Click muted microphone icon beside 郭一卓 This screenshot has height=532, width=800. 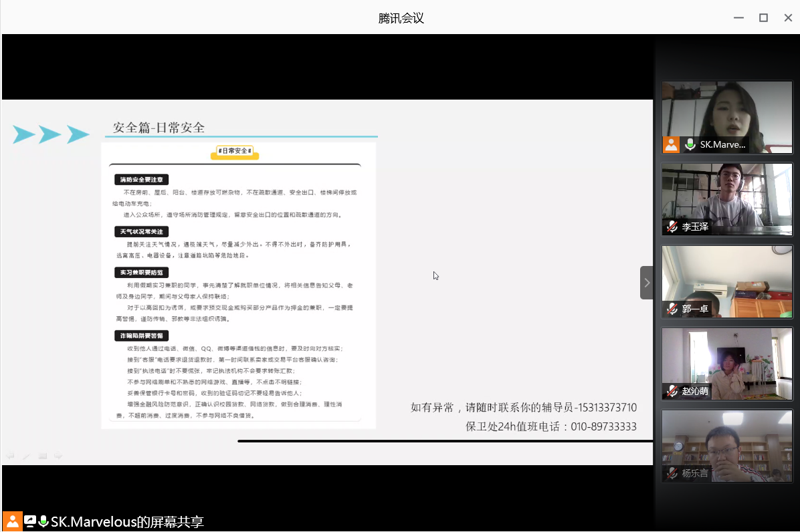672,309
